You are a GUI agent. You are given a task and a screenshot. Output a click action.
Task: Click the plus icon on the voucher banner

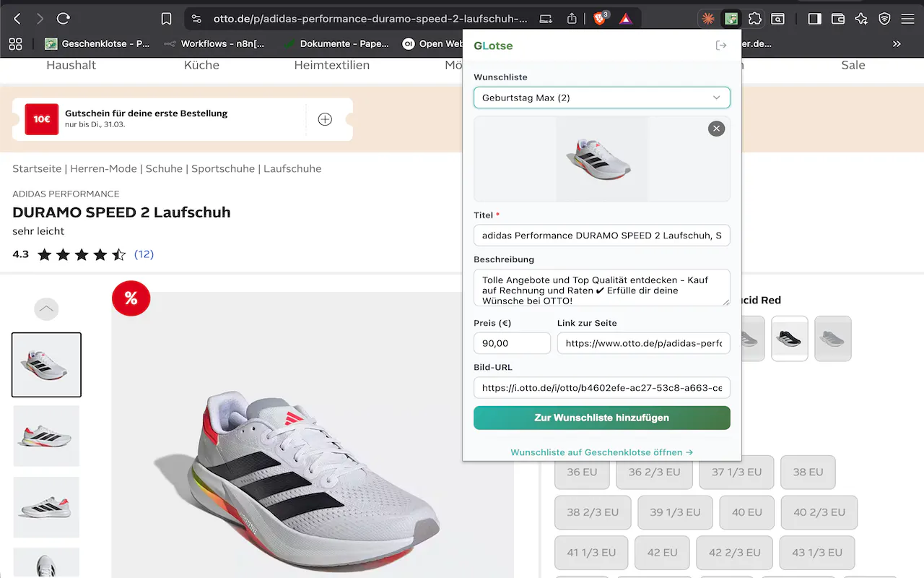click(x=325, y=119)
